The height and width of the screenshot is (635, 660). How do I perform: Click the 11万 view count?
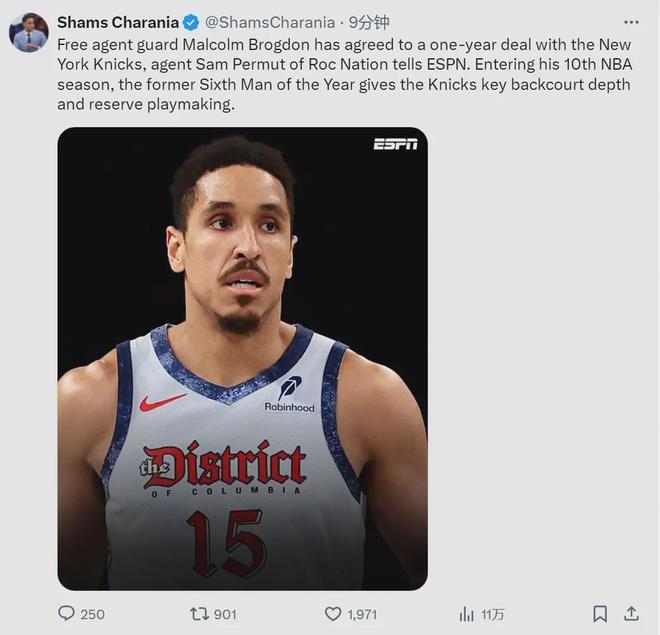[x=493, y=613]
